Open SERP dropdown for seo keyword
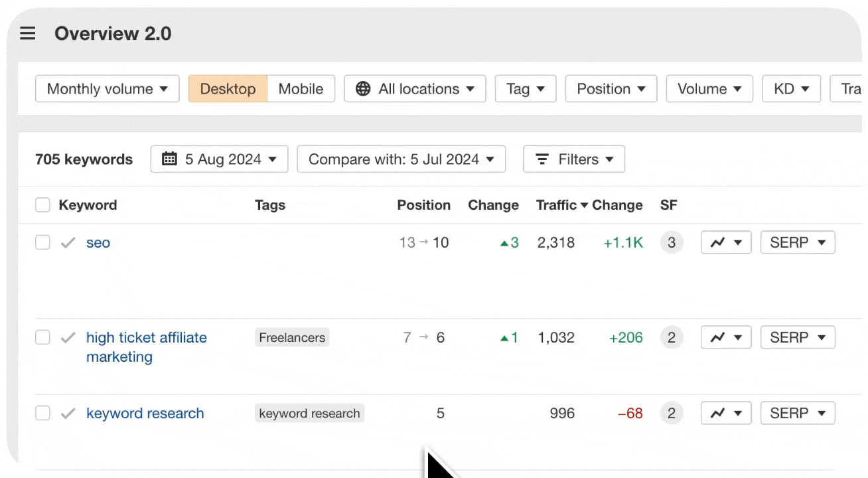 coord(797,243)
